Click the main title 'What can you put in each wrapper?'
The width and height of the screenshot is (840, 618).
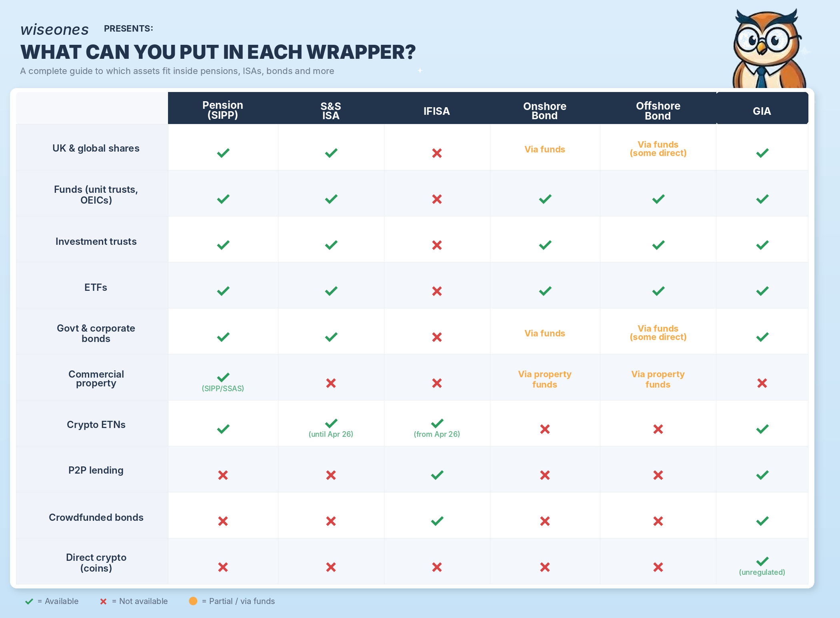218,52
